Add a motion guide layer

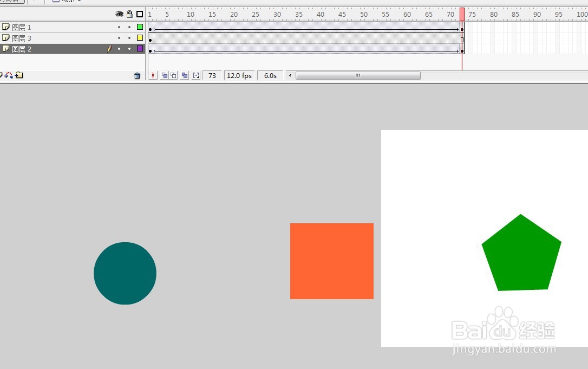(9, 75)
